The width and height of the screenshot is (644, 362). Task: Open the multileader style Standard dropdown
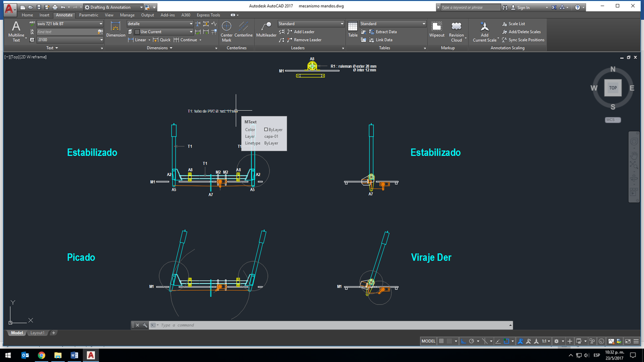pos(311,24)
